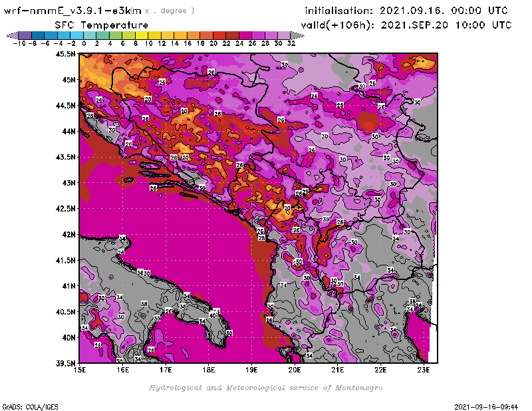The height and width of the screenshot is (411, 532).
Task: Click the model title 'wrf-nmmE_v3.9.1-e3km'
Action: [x=72, y=11]
